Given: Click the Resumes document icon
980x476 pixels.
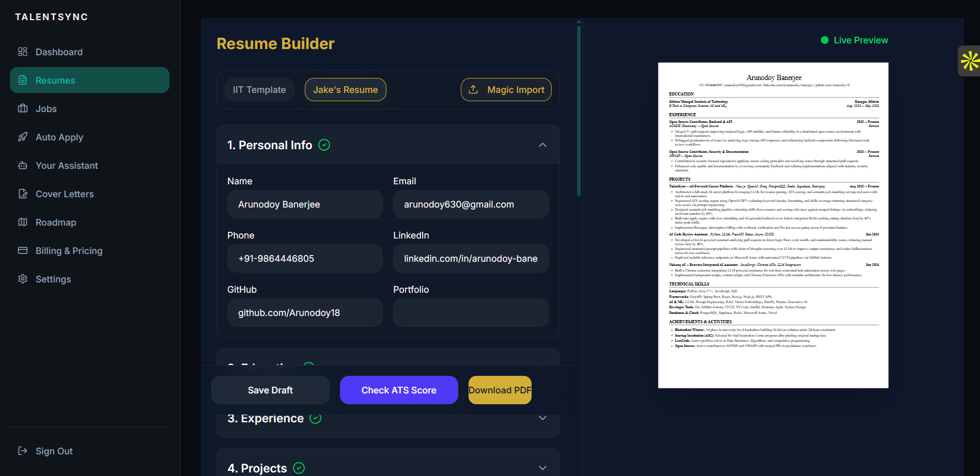Looking at the screenshot, I should (x=23, y=80).
